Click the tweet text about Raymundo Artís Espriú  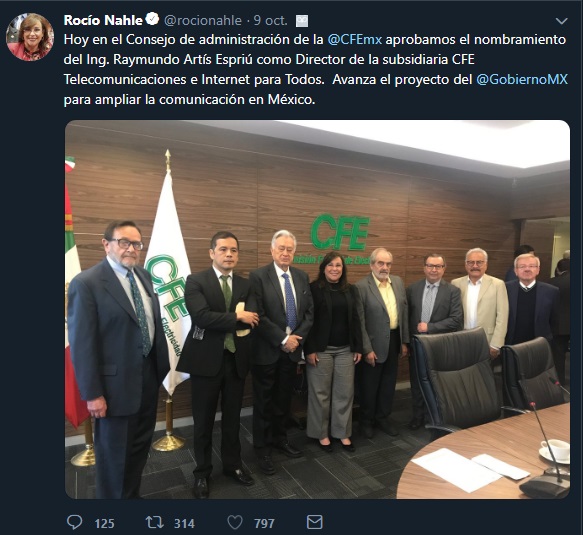tap(315, 70)
